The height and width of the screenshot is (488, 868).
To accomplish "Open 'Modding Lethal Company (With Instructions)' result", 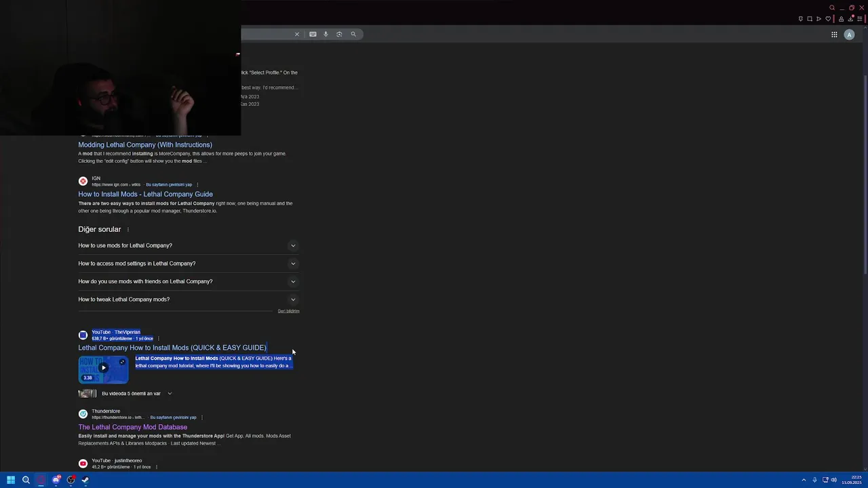I will pos(145,145).
